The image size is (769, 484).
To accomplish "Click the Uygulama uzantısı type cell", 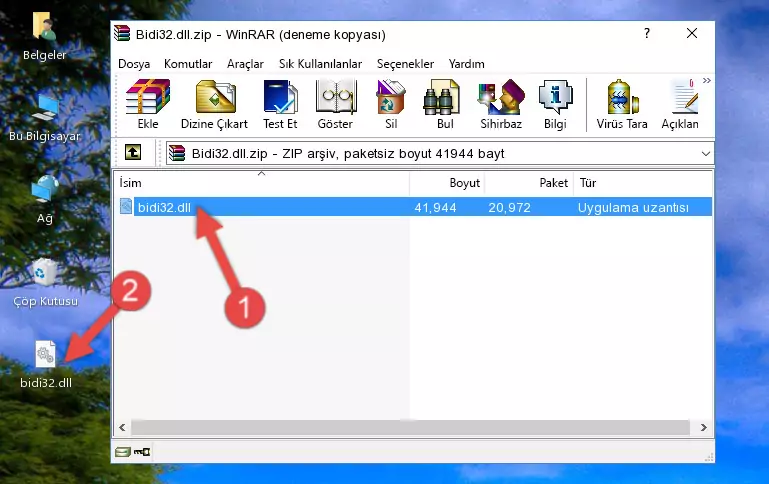I will click(x=633, y=207).
